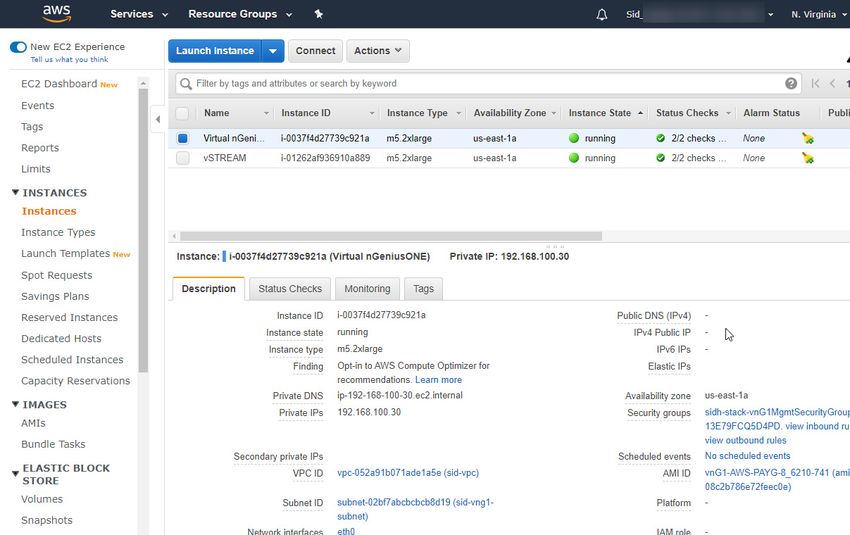This screenshot has height=535, width=850.
Task: Collapse the INSTANCES section
Action: [x=15, y=192]
